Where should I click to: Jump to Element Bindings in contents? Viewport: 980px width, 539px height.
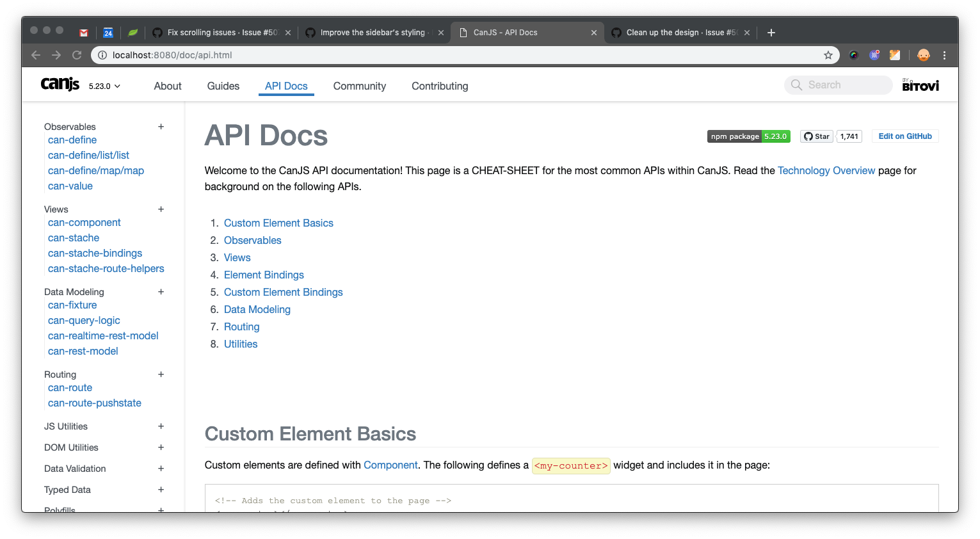point(264,275)
